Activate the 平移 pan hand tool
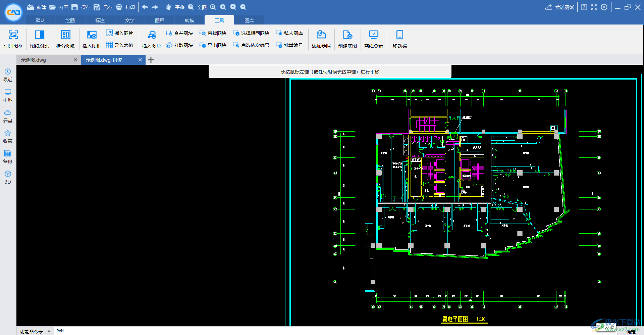 (x=175, y=7)
